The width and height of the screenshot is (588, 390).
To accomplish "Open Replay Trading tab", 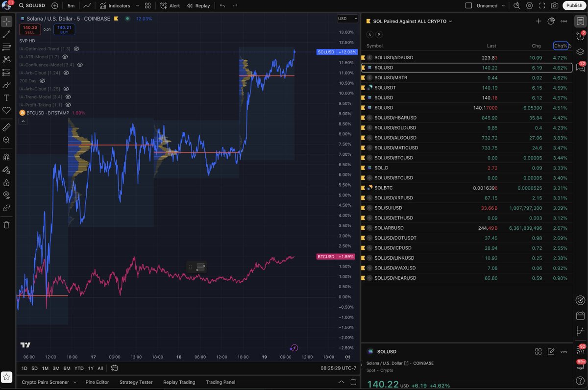I will 179,382.
